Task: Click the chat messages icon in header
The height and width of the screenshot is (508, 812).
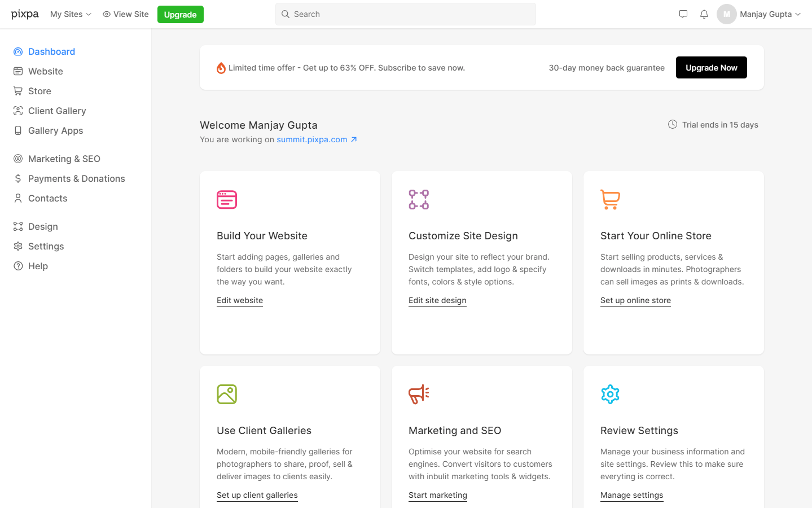Action: [x=683, y=14]
